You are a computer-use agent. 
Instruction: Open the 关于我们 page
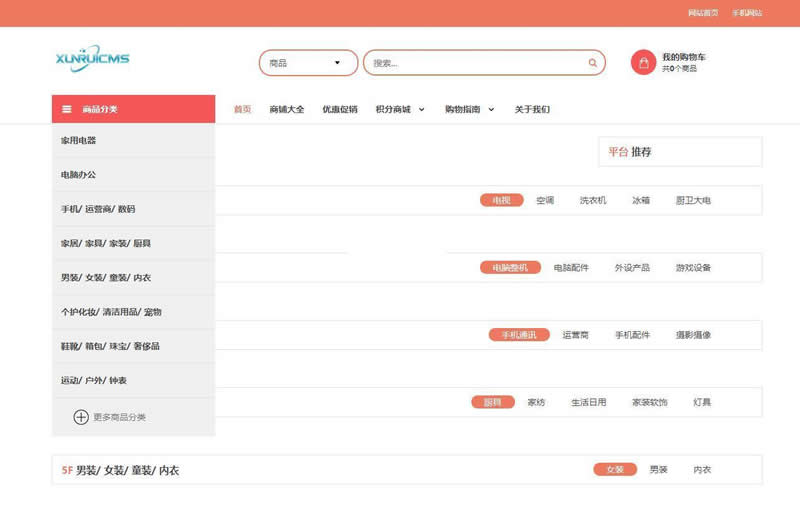pyautogui.click(x=532, y=109)
